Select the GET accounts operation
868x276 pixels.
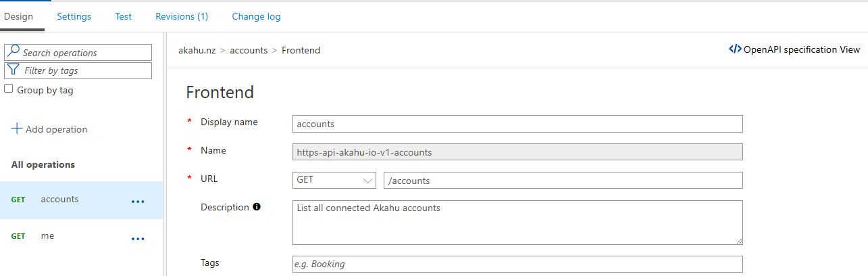81,200
